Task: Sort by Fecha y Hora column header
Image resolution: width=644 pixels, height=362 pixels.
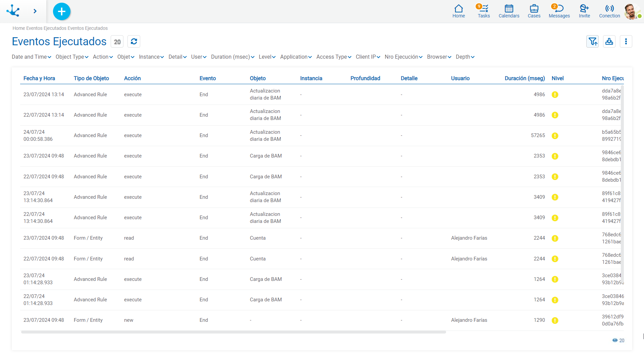Action: pyautogui.click(x=39, y=78)
